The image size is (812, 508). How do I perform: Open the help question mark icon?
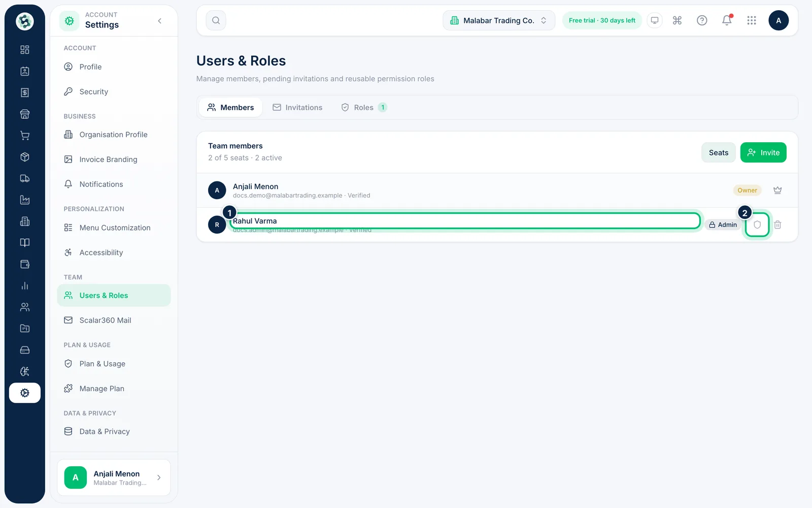point(702,20)
